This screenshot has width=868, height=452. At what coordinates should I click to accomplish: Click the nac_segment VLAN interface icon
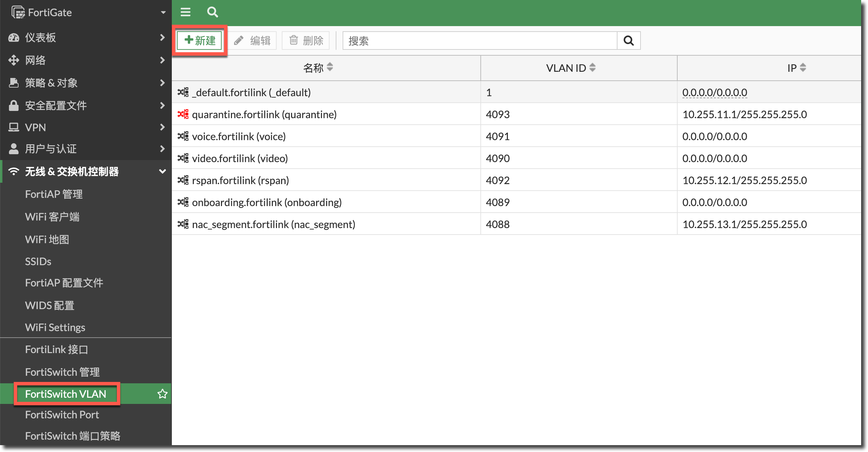pyautogui.click(x=183, y=224)
